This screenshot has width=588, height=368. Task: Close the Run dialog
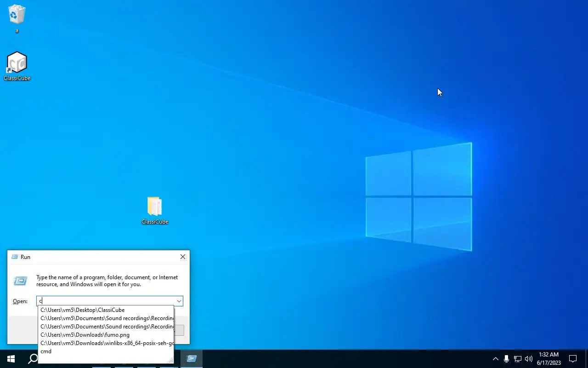point(183,257)
